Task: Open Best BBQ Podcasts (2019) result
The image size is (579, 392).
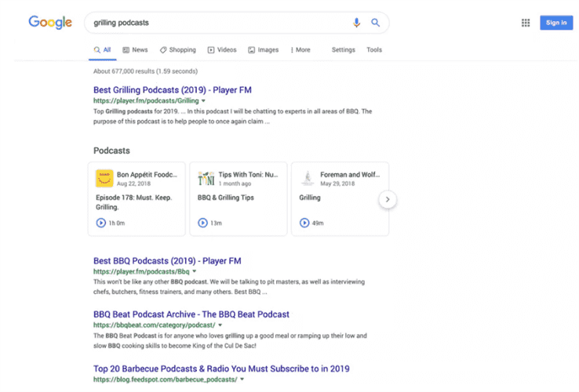Action: pos(167,261)
